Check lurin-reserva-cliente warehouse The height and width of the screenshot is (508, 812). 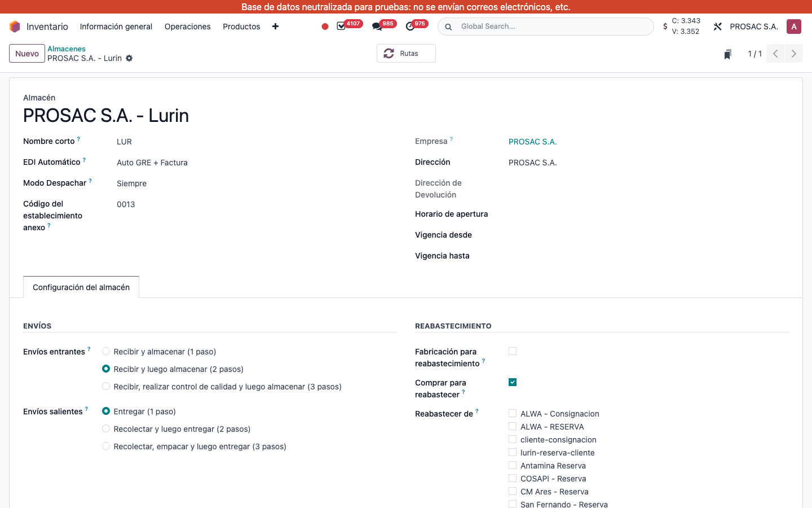tap(513, 452)
